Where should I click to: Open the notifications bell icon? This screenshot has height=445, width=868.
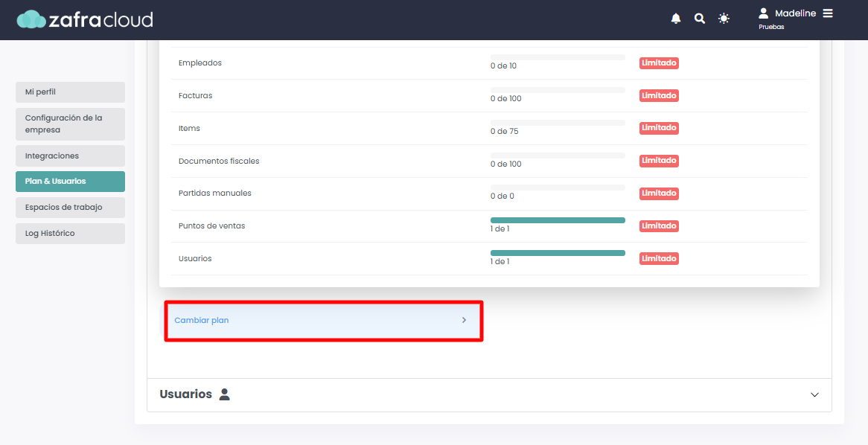[x=675, y=19]
